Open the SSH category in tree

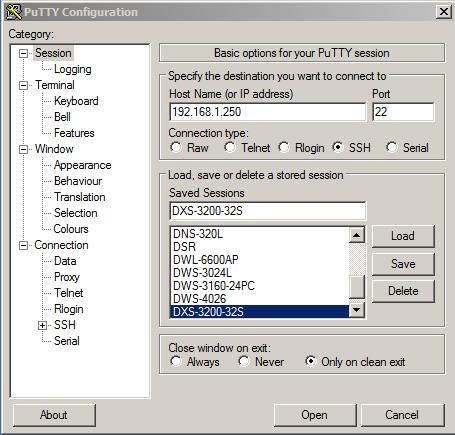(65, 325)
